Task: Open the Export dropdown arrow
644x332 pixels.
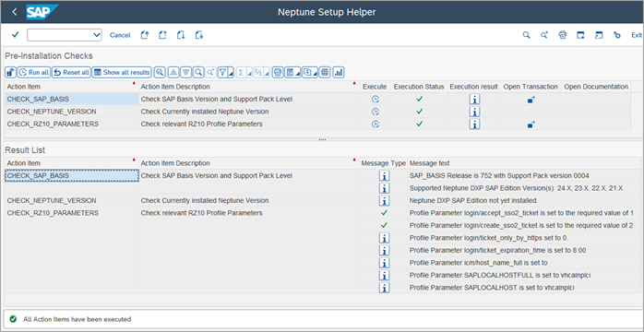Action: [x=315, y=73]
